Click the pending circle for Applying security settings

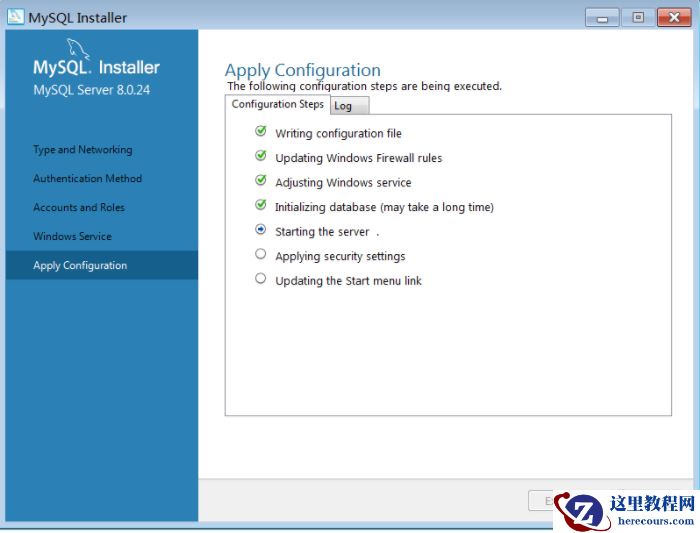[261, 254]
